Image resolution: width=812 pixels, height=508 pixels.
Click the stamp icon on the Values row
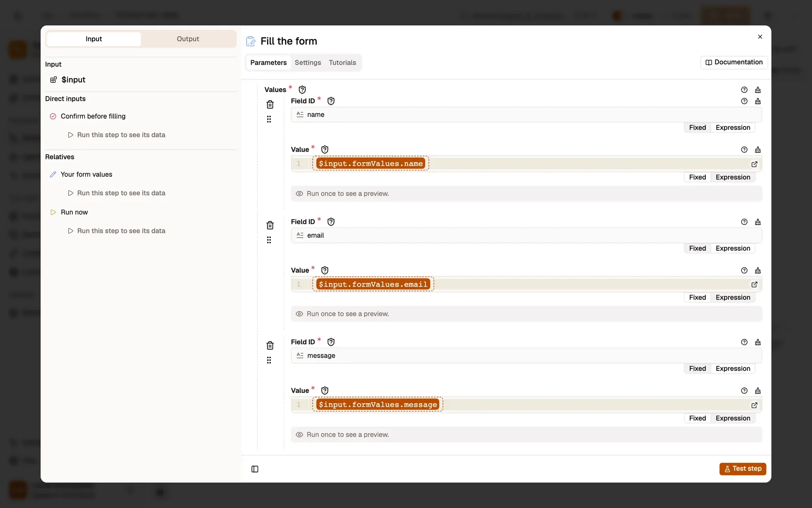[x=758, y=90]
